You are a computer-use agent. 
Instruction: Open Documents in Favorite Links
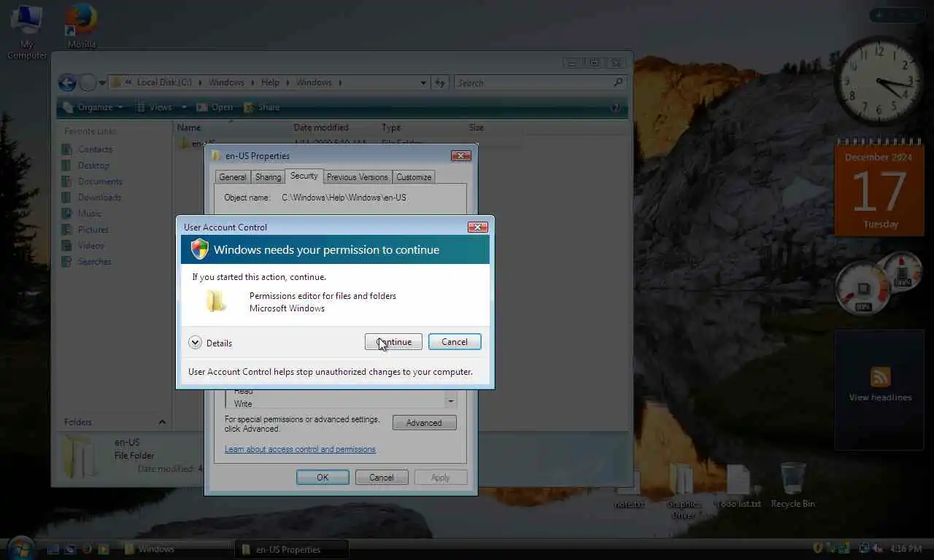[92, 182]
